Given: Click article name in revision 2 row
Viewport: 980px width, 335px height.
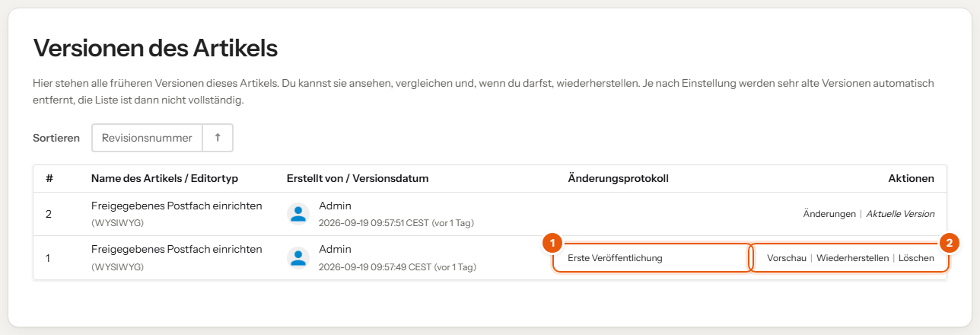Looking at the screenshot, I should coord(177,206).
